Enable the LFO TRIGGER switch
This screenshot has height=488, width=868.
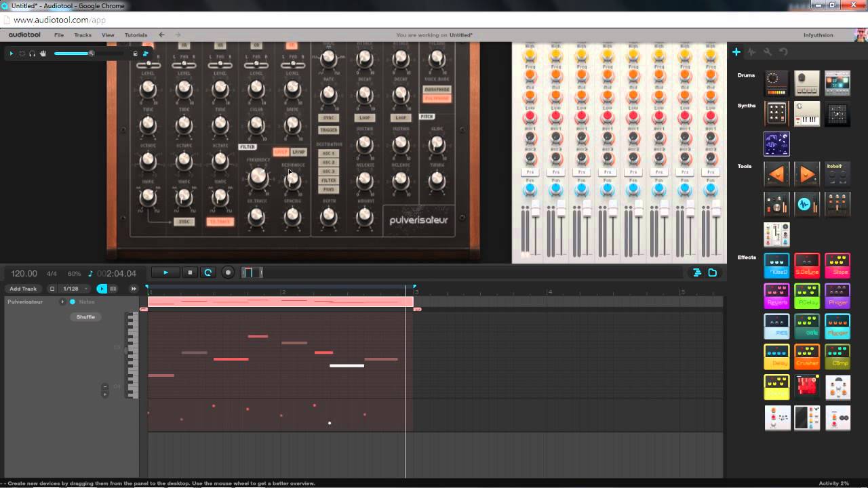coord(328,129)
